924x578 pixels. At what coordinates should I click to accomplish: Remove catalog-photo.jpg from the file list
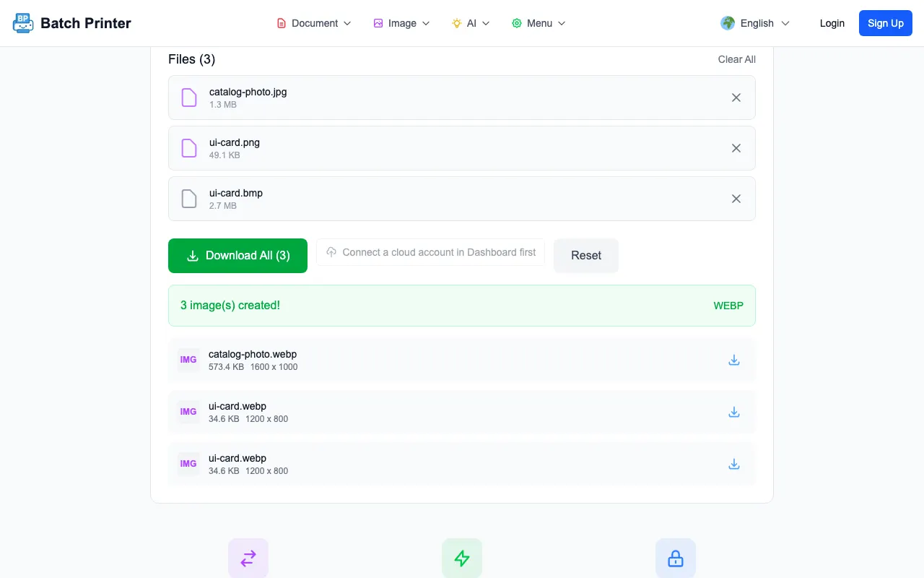click(736, 98)
